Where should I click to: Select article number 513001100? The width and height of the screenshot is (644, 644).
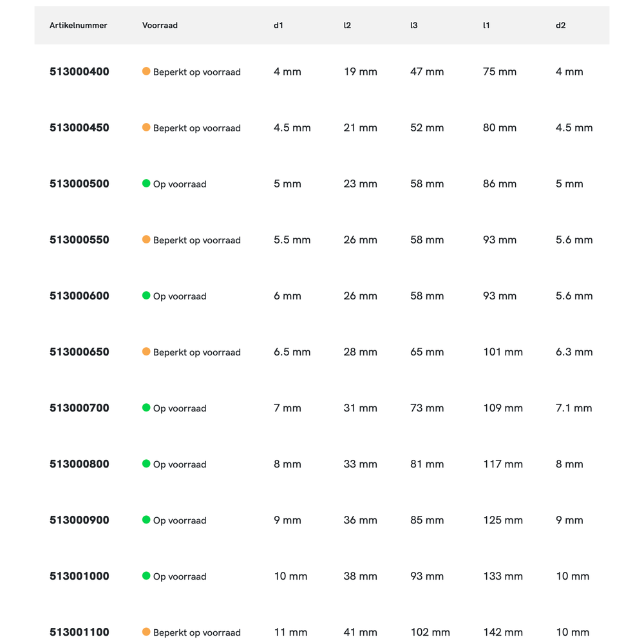79,632
